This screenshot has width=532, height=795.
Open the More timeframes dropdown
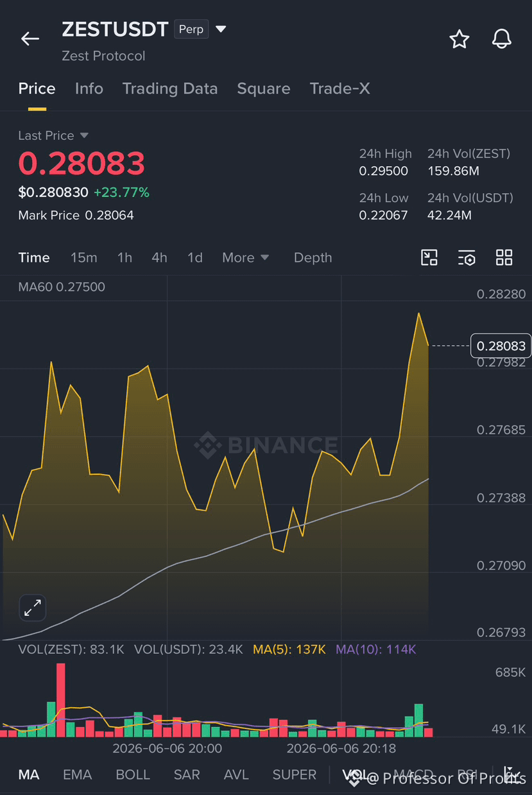click(246, 257)
